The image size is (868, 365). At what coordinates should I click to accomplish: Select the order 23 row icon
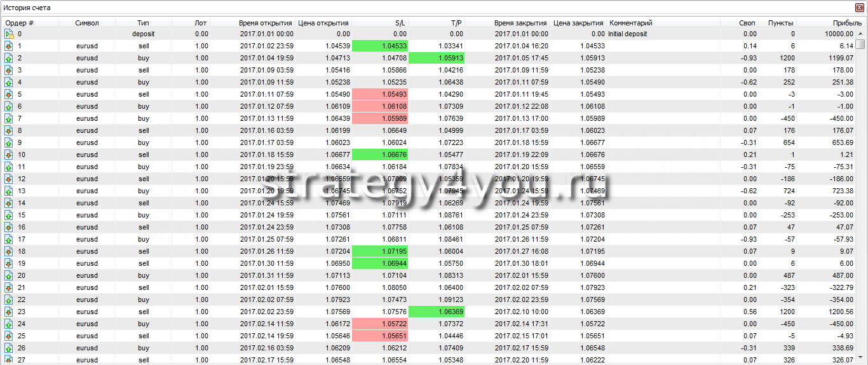(9, 312)
